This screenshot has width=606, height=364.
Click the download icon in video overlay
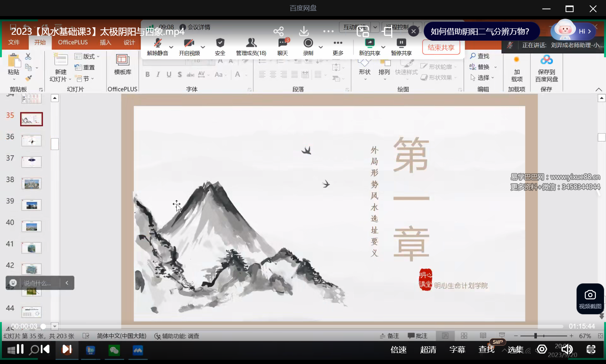point(304,31)
